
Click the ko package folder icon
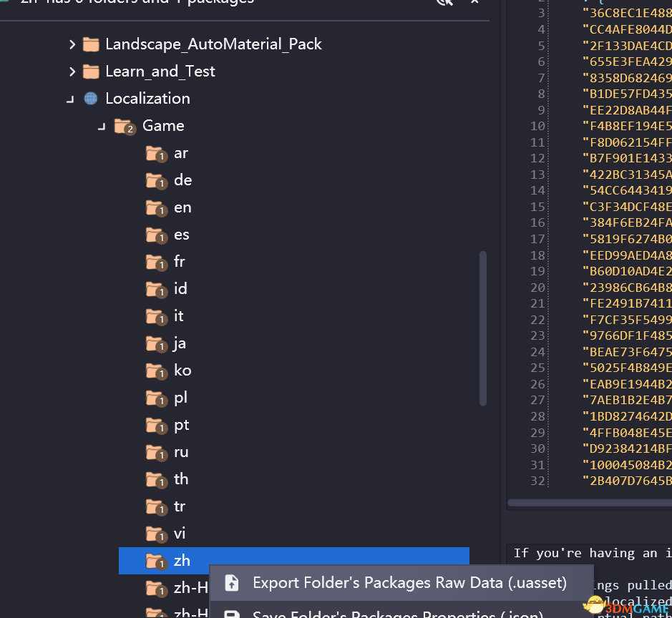[x=155, y=370]
